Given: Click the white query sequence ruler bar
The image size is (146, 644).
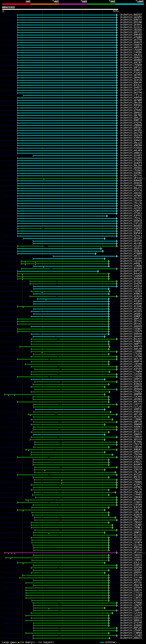Looking at the screenshot, I should pyautogui.click(x=60, y=9).
